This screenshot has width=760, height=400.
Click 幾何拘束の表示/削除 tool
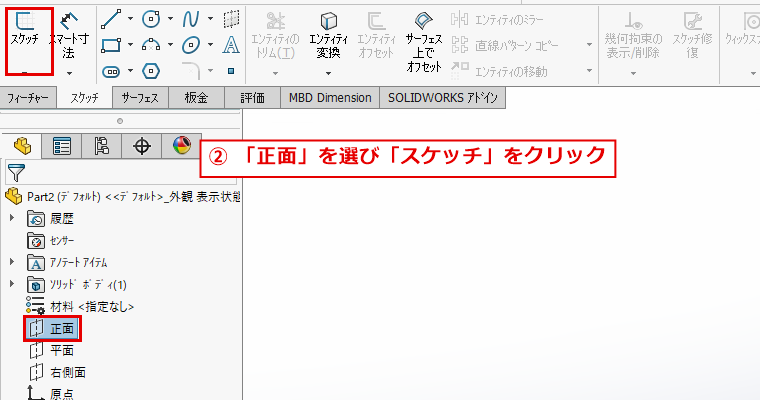633,35
